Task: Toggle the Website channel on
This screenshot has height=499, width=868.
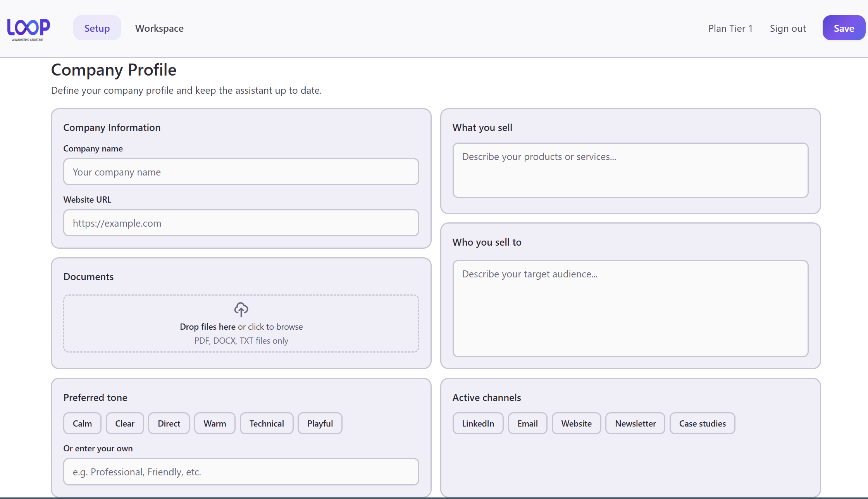Action: (x=576, y=423)
